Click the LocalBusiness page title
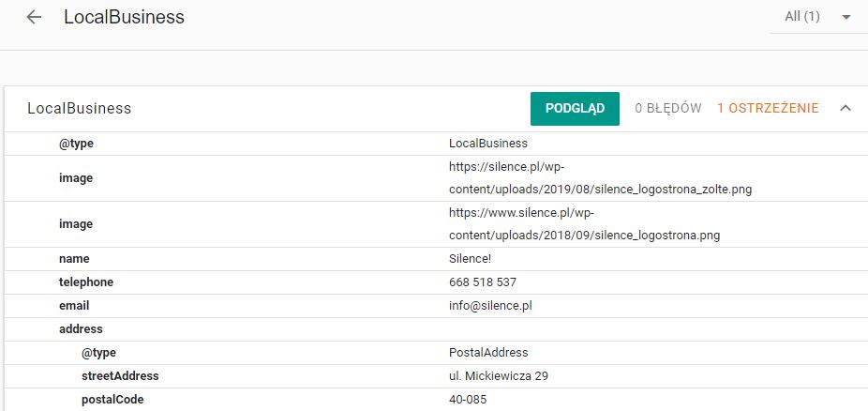This screenshot has height=411, width=868. 124,18
